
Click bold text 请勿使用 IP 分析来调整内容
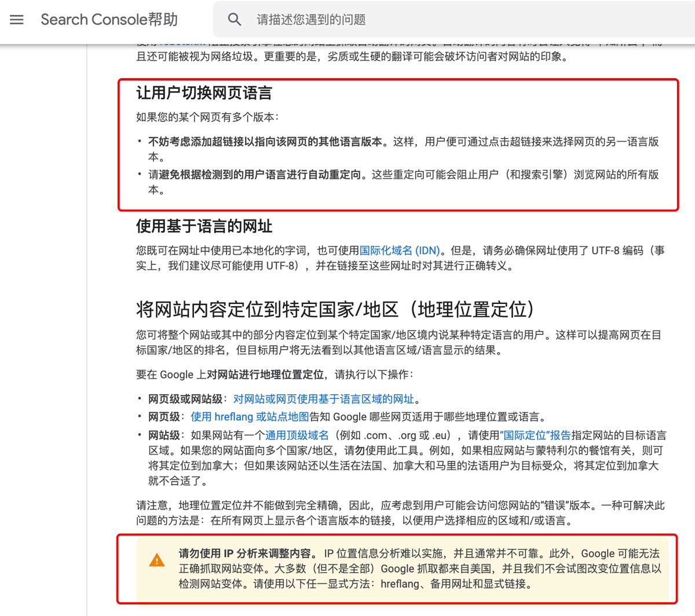[x=247, y=553]
